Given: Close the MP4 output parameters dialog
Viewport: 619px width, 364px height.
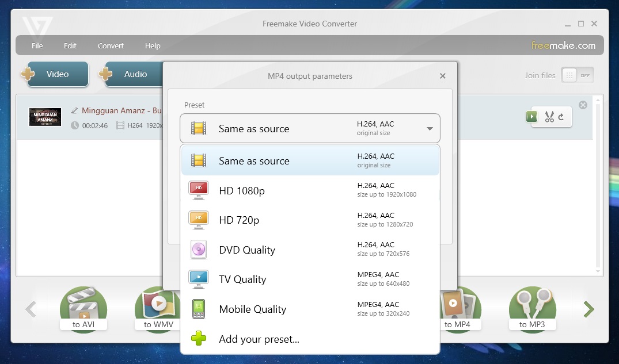Looking at the screenshot, I should click(x=443, y=76).
